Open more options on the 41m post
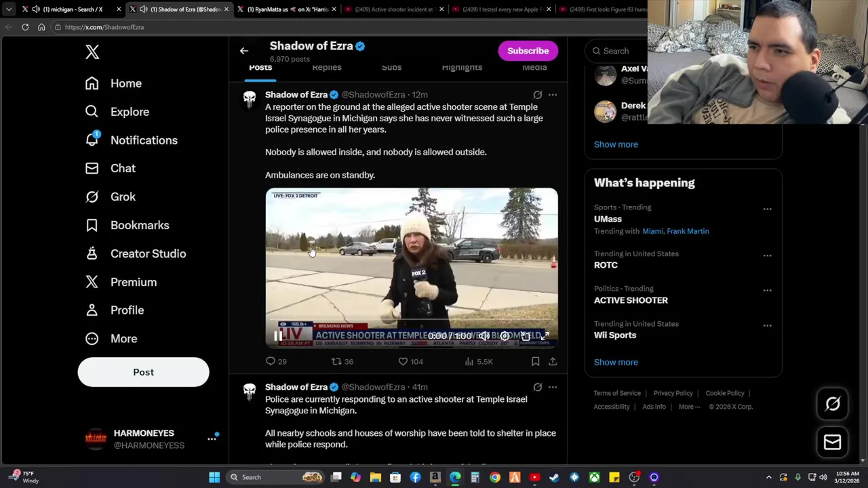This screenshot has width=868, height=488. 553,387
